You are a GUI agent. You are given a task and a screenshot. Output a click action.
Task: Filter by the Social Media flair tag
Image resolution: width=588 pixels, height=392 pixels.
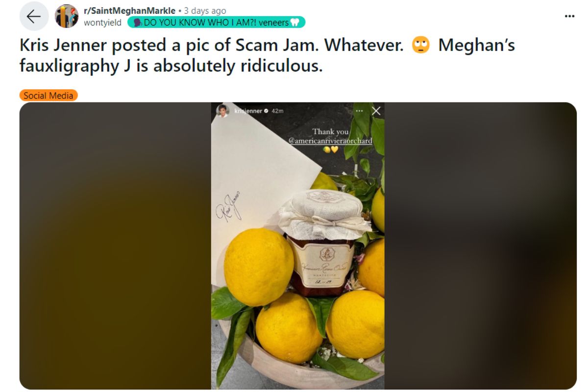(49, 96)
